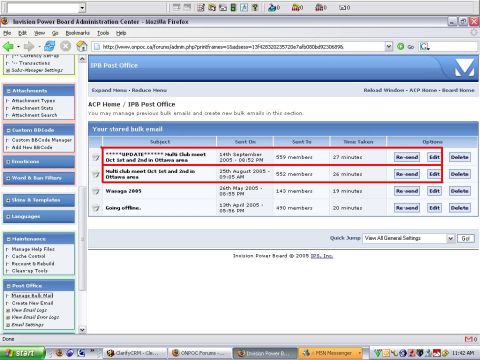Open Create New Email in Post Office
Screen dimensions: 480x360
point(32,303)
